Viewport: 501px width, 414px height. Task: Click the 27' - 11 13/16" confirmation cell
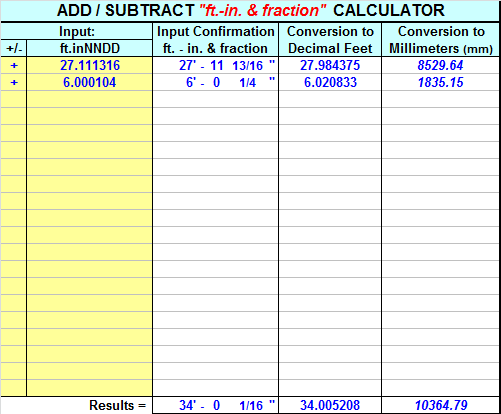[x=215, y=65]
